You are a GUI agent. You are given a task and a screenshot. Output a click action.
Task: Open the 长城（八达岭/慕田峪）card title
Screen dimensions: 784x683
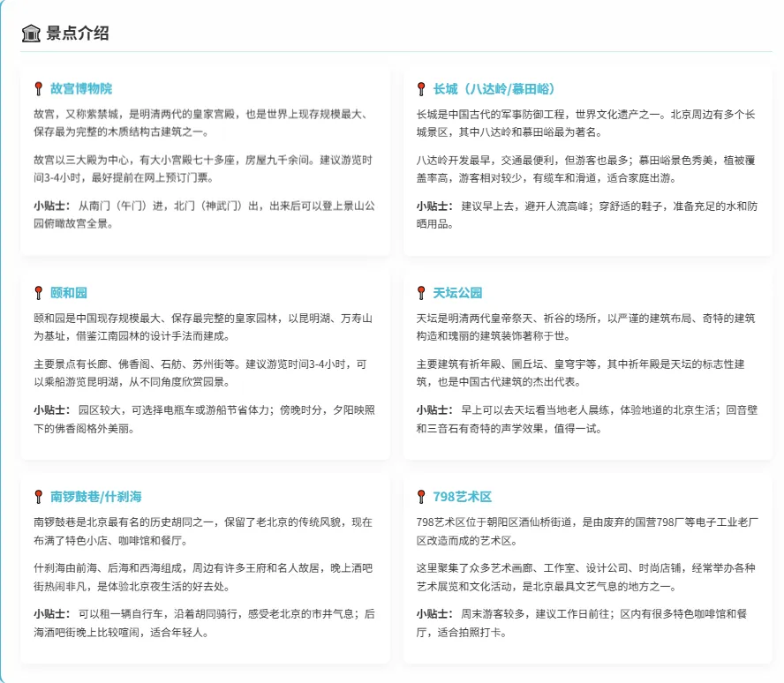(494, 89)
